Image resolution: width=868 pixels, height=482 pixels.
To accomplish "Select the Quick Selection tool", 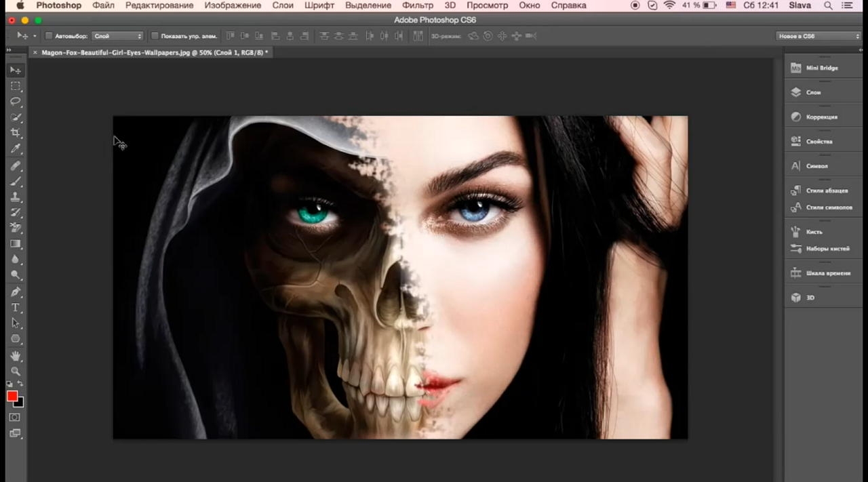I will (x=15, y=117).
